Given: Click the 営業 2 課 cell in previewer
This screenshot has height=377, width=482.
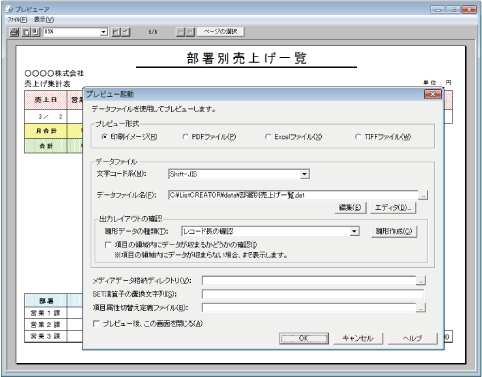Looking at the screenshot, I should [x=46, y=325].
